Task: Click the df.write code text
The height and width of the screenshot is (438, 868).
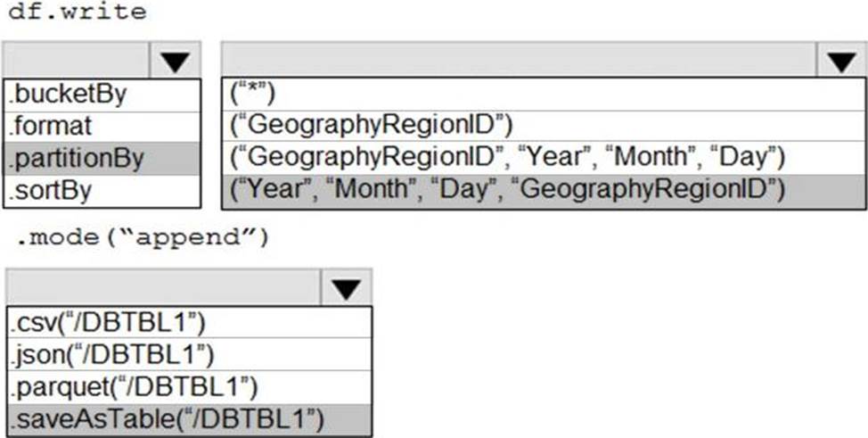Action: (77, 12)
